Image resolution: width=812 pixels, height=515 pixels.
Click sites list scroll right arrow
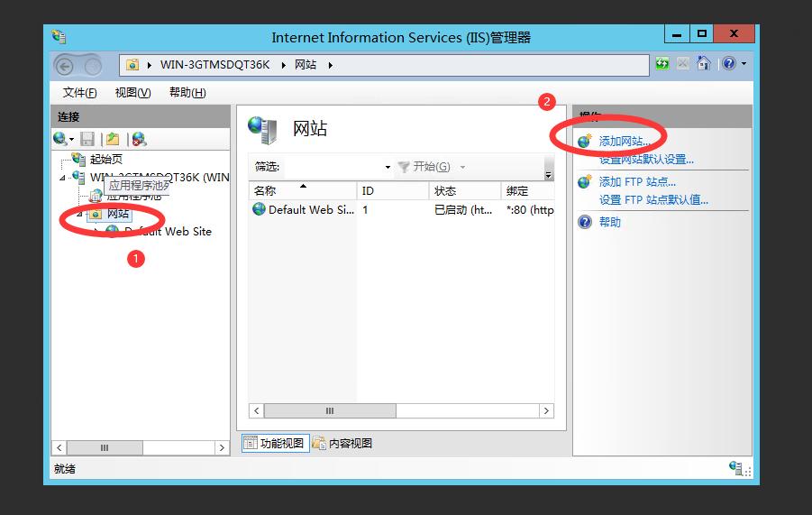coord(546,411)
